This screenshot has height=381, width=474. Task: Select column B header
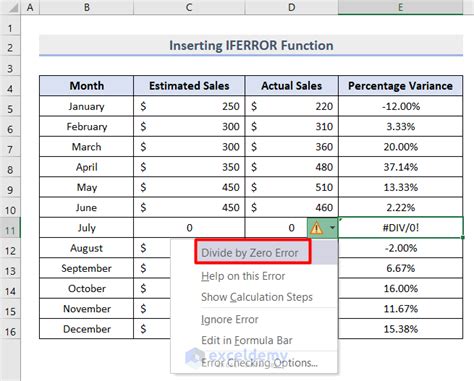click(x=87, y=7)
